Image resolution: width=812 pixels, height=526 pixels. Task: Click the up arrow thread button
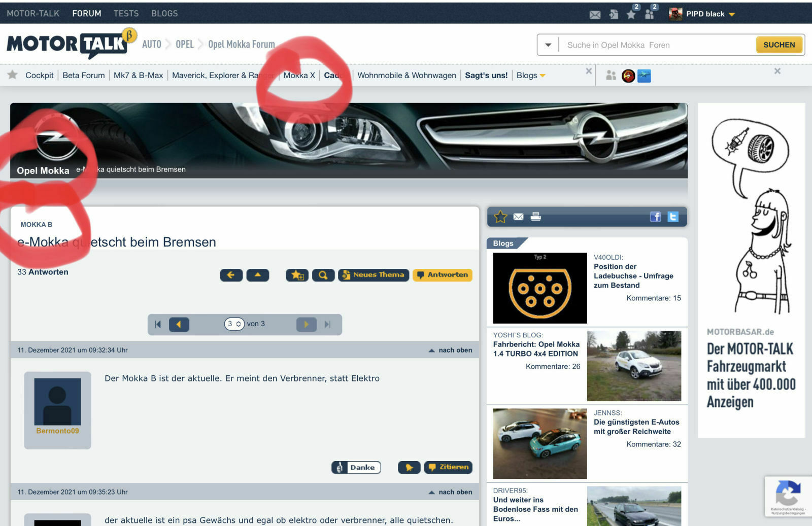click(x=258, y=275)
